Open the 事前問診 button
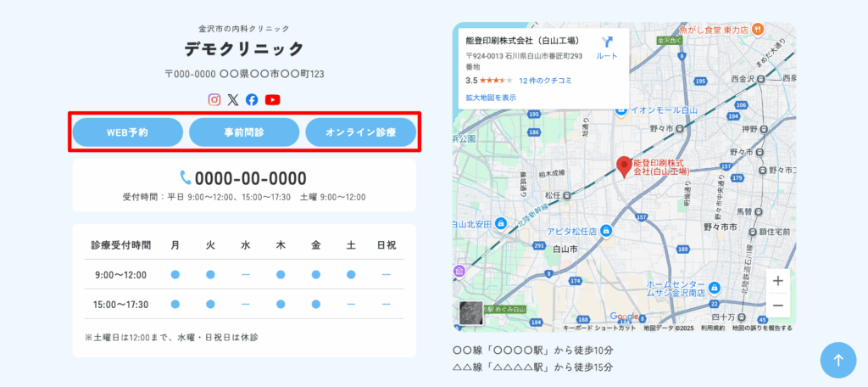The height and width of the screenshot is (387, 868). click(244, 132)
